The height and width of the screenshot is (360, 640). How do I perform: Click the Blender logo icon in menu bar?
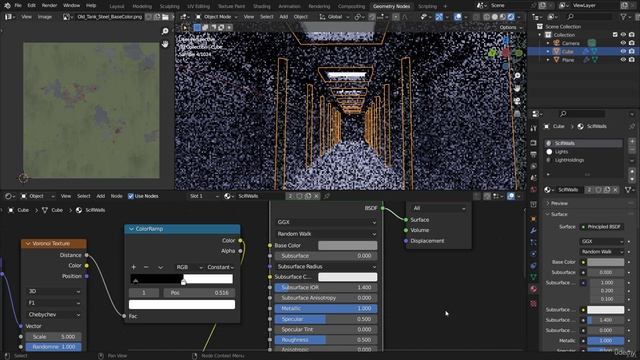(7, 6)
